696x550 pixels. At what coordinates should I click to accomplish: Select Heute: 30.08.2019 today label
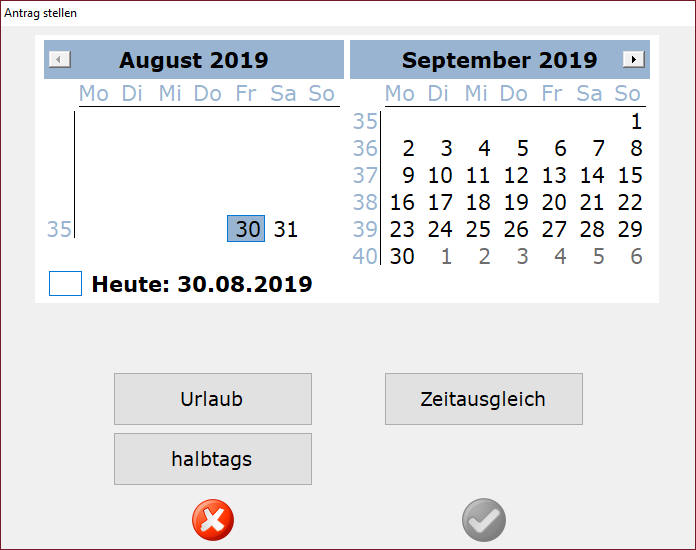(202, 284)
